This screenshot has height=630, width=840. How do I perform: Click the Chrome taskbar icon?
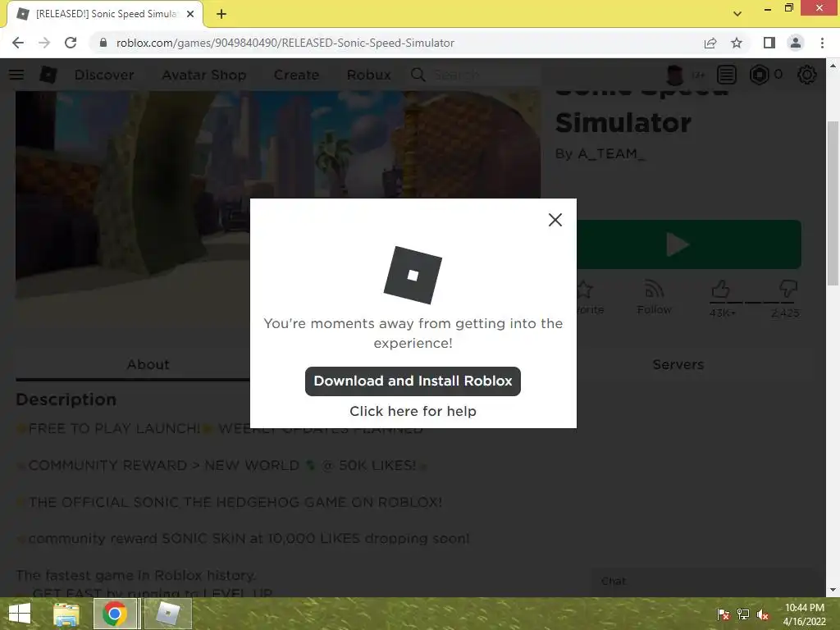[x=115, y=614]
